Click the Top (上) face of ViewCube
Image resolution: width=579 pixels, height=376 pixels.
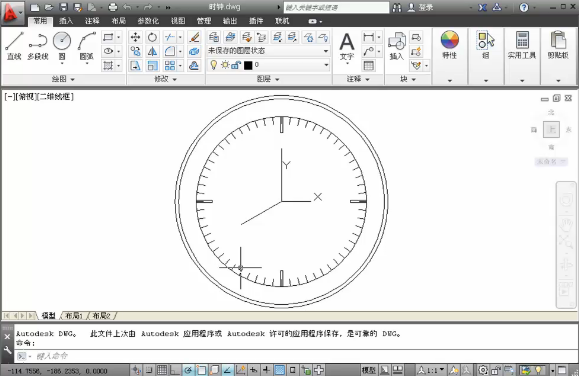(x=551, y=129)
